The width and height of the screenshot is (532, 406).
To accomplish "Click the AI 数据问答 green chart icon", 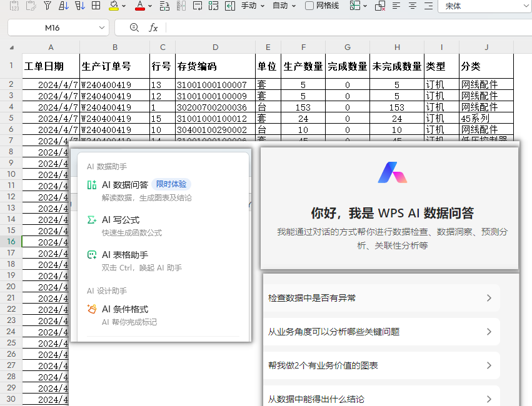I will tap(92, 185).
